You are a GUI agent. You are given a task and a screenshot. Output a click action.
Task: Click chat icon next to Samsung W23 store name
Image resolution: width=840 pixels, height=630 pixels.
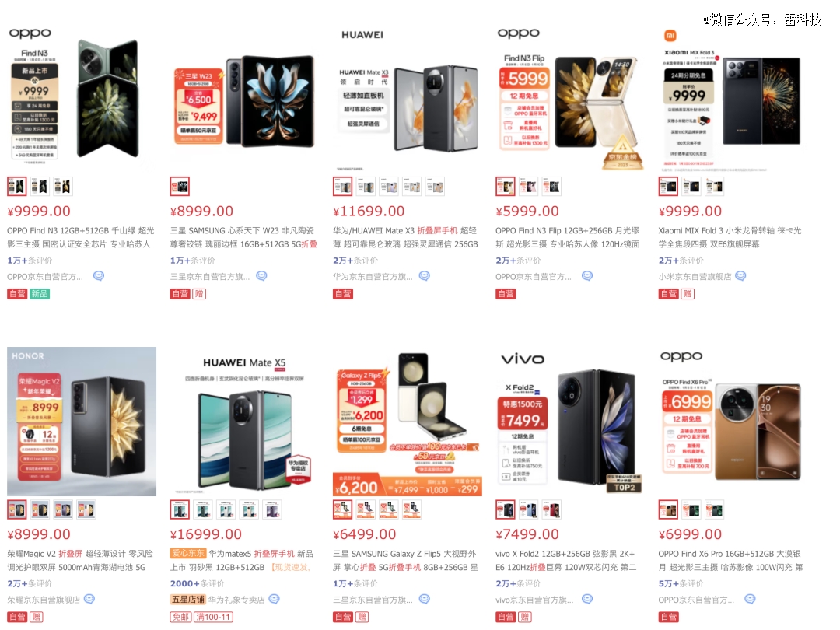(261, 276)
